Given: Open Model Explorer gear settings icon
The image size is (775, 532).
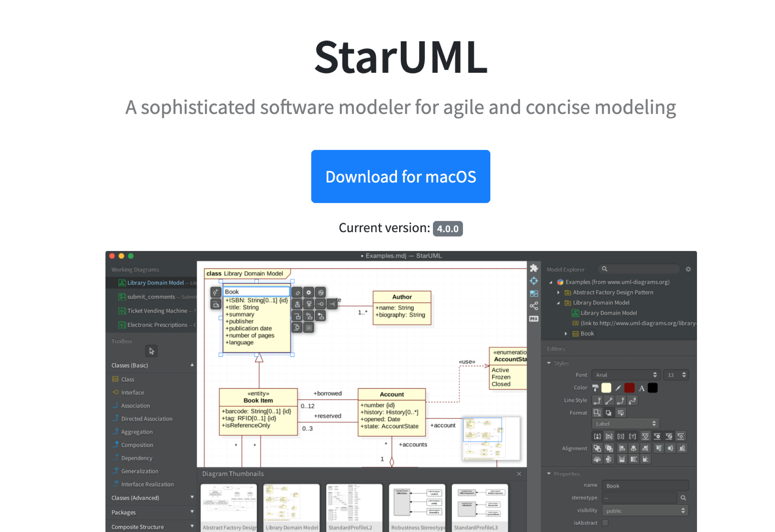Looking at the screenshot, I should [688, 269].
